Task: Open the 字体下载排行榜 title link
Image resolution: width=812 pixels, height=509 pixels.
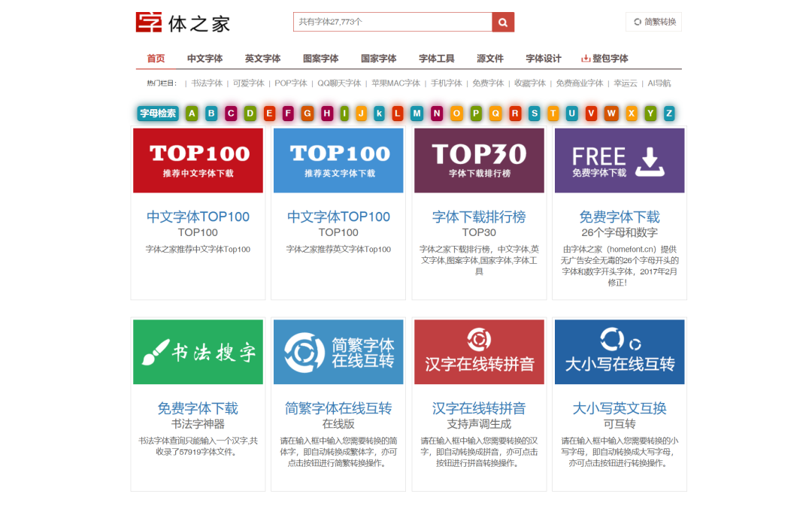Action: [479, 217]
